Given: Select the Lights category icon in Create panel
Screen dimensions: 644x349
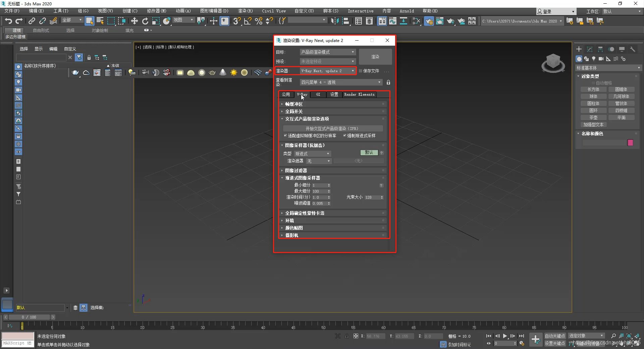Looking at the screenshot, I should [594, 59].
